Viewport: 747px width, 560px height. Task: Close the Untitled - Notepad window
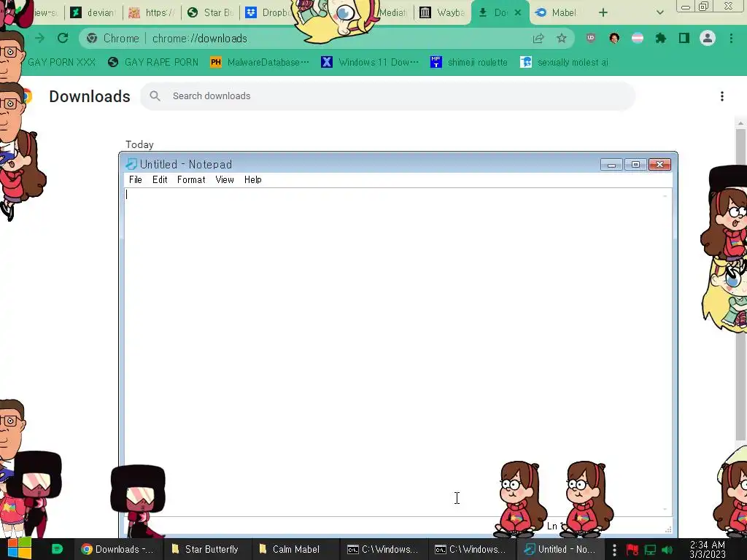659,165
